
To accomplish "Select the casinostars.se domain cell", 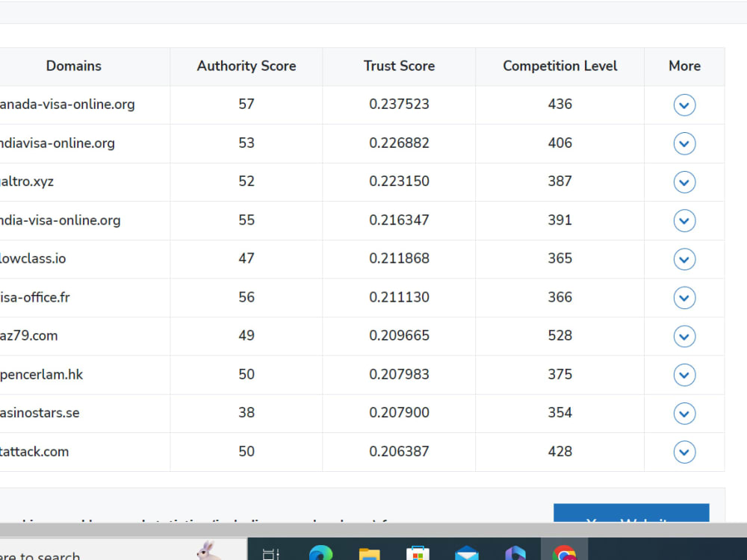I will pos(85,414).
